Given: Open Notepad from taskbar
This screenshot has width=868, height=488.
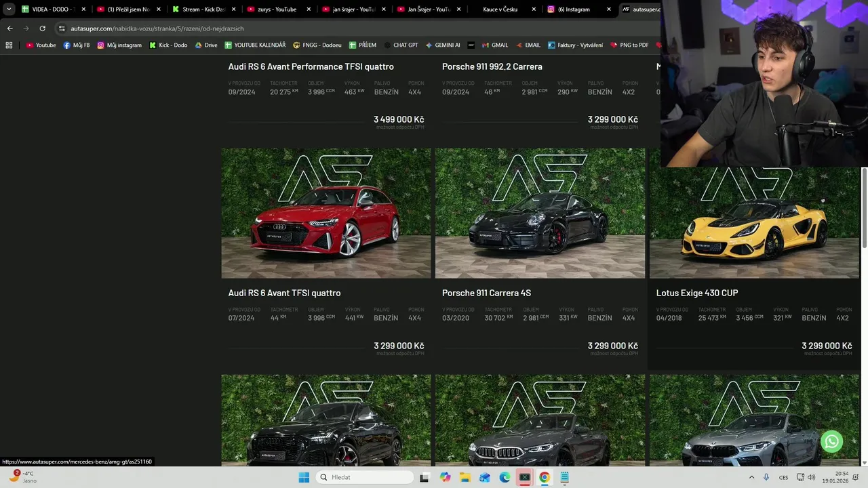Looking at the screenshot, I should pyautogui.click(x=564, y=477).
